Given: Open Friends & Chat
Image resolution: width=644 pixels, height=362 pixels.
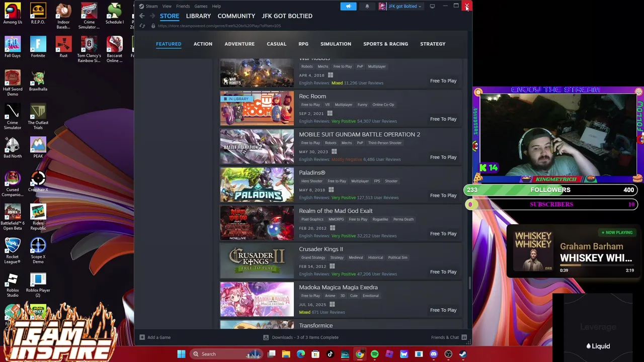Looking at the screenshot, I should click(x=449, y=337).
